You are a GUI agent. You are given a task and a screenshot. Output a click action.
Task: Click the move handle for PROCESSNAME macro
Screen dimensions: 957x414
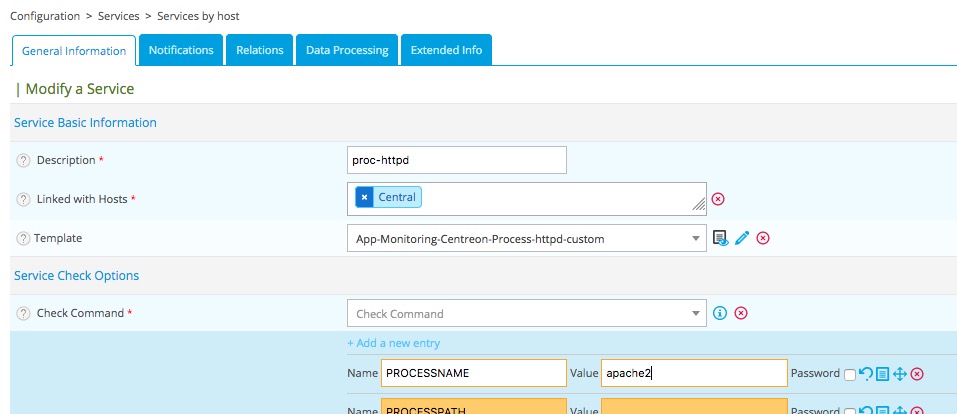[899, 374]
